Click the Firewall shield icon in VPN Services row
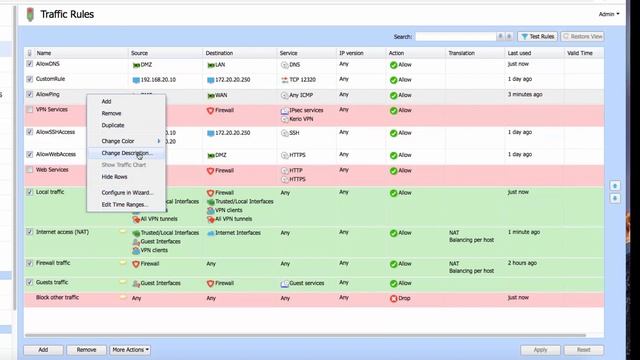Viewport: 640px width, 360px height. pyautogui.click(x=210, y=111)
